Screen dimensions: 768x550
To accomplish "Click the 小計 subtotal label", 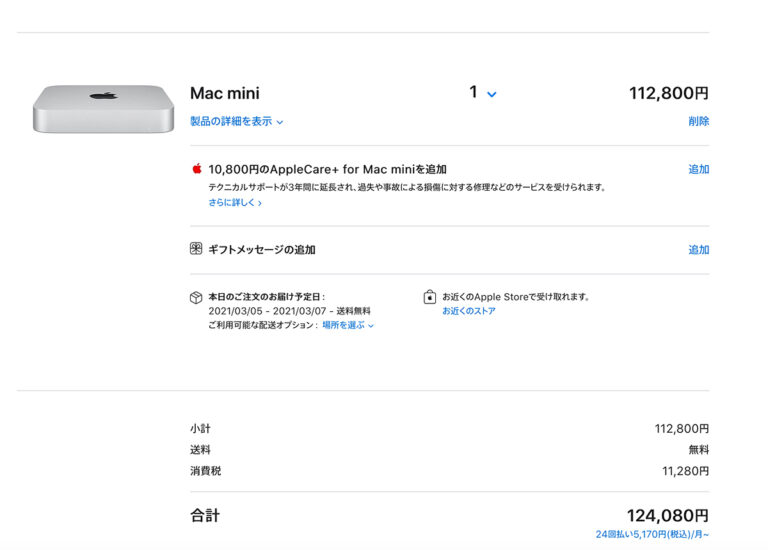I will coord(200,429).
